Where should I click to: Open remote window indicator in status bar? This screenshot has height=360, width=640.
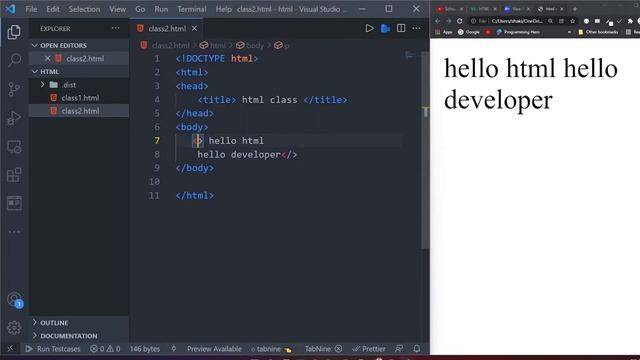tap(10, 349)
